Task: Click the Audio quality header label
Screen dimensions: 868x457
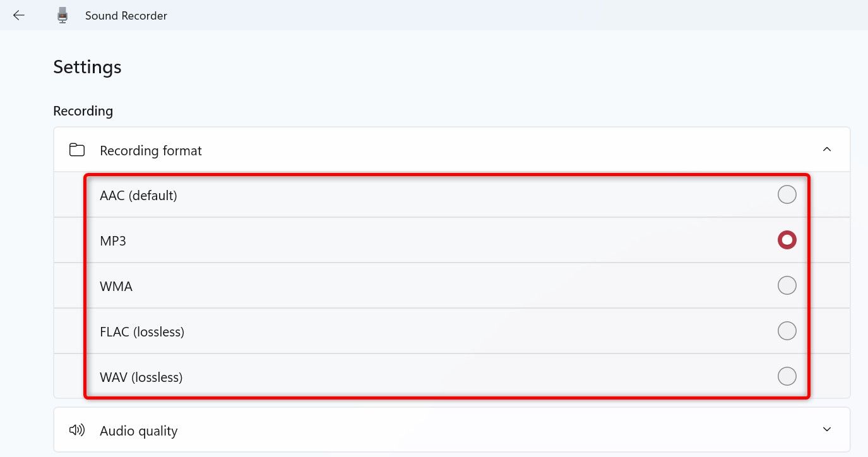Action: point(139,431)
